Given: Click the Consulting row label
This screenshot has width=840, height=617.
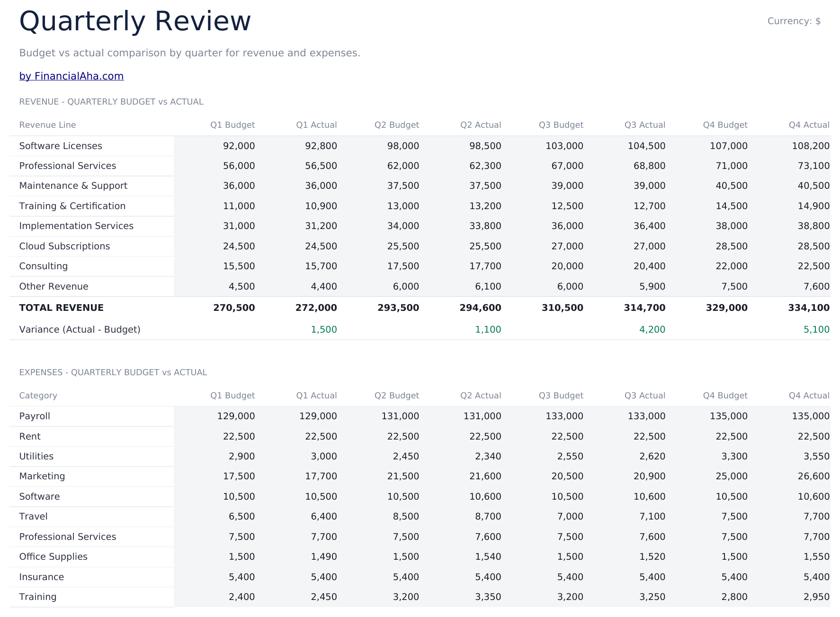Looking at the screenshot, I should [44, 266].
